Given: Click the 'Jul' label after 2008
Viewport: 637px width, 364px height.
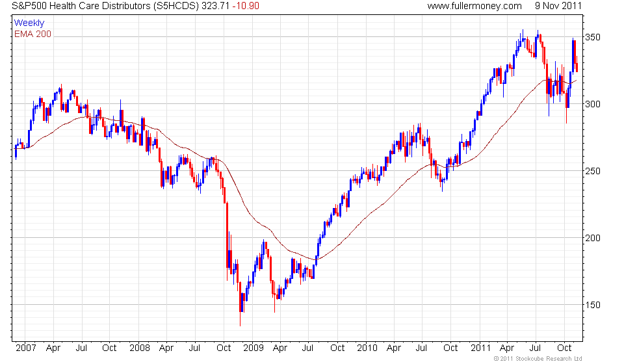Looking at the screenshot, I should (x=194, y=348).
